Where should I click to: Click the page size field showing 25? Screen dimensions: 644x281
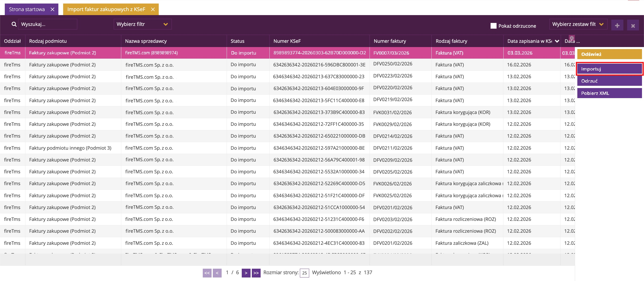[x=304, y=273]
